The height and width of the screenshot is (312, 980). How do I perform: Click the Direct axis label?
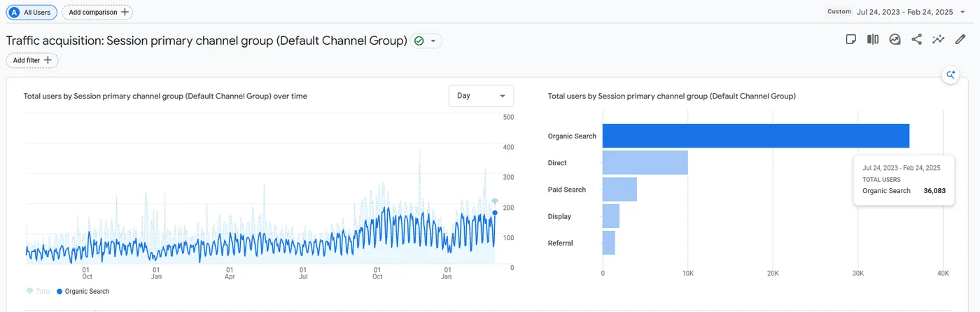click(557, 163)
